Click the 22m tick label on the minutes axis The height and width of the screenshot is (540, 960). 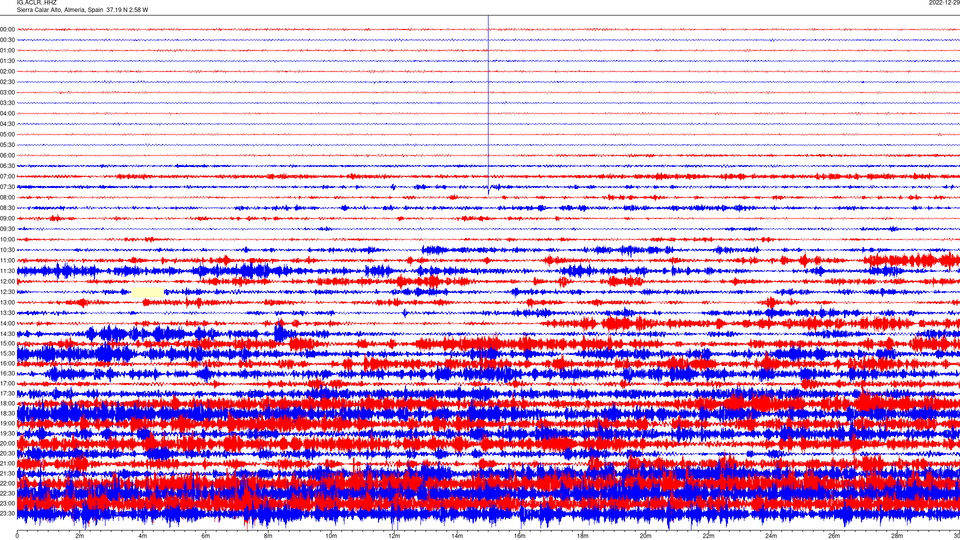point(708,536)
